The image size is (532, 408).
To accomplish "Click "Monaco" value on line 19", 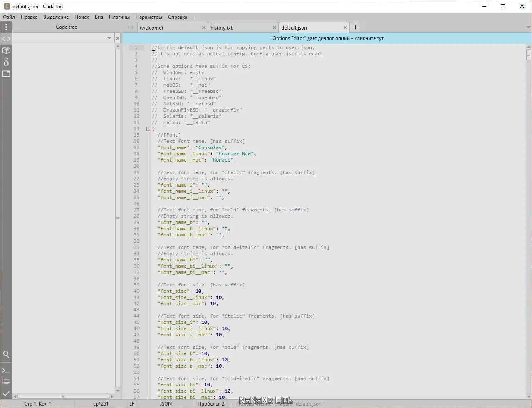I will (x=222, y=160).
